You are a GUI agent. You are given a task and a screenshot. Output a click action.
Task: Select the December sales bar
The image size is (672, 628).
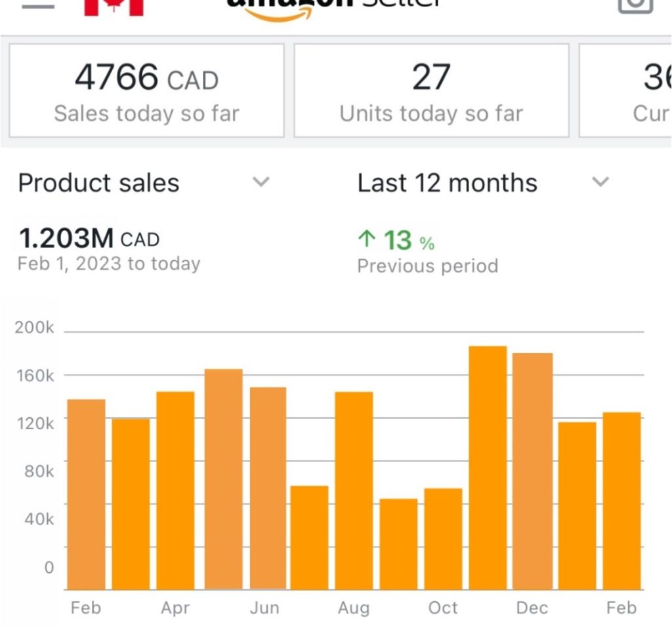click(x=532, y=472)
